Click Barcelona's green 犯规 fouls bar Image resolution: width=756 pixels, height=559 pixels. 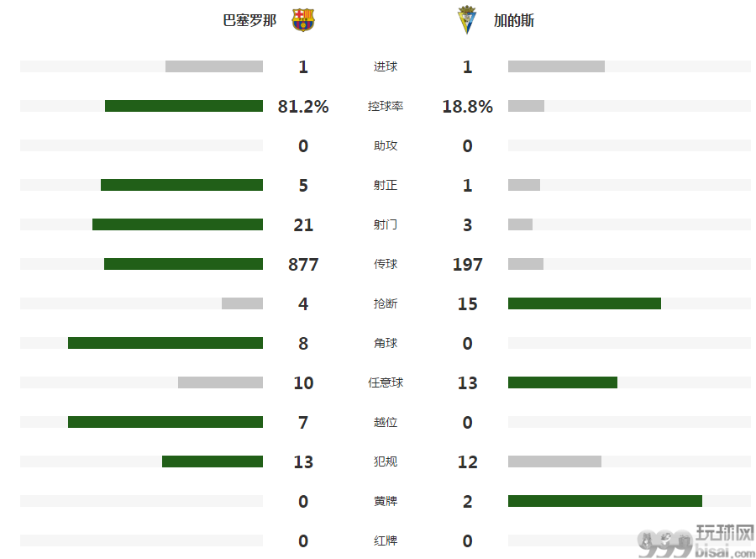pyautogui.click(x=213, y=461)
